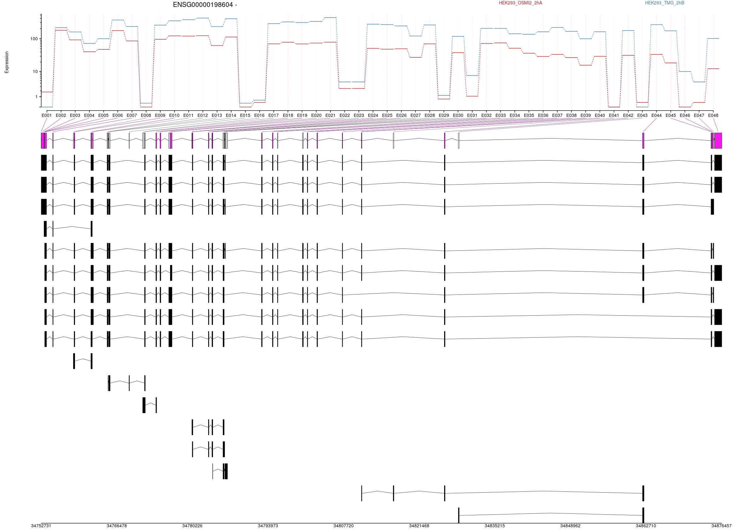Select exon label E036
756x532 pixels.
543,116
